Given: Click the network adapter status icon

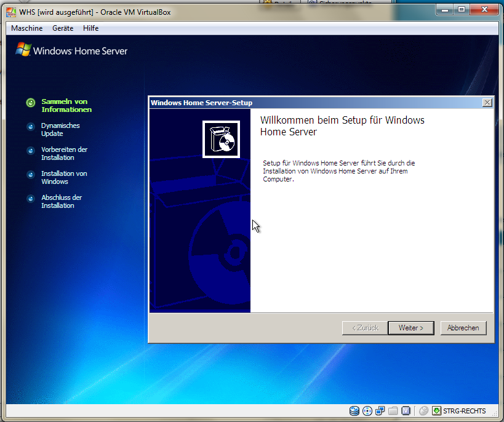Looking at the screenshot, I should point(380,411).
